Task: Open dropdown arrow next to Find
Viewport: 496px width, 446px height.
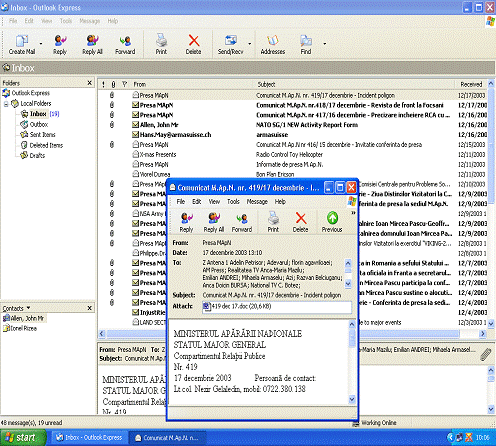Action: [325, 44]
